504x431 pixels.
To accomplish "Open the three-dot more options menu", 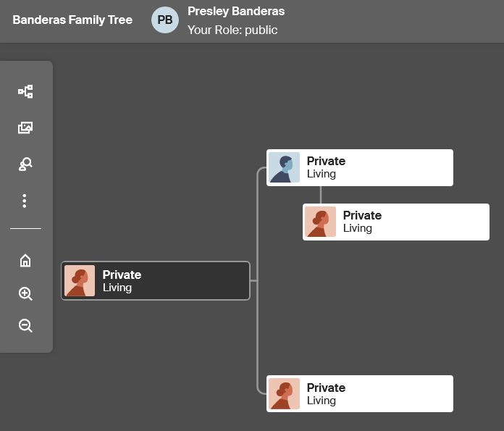I will [x=25, y=201].
